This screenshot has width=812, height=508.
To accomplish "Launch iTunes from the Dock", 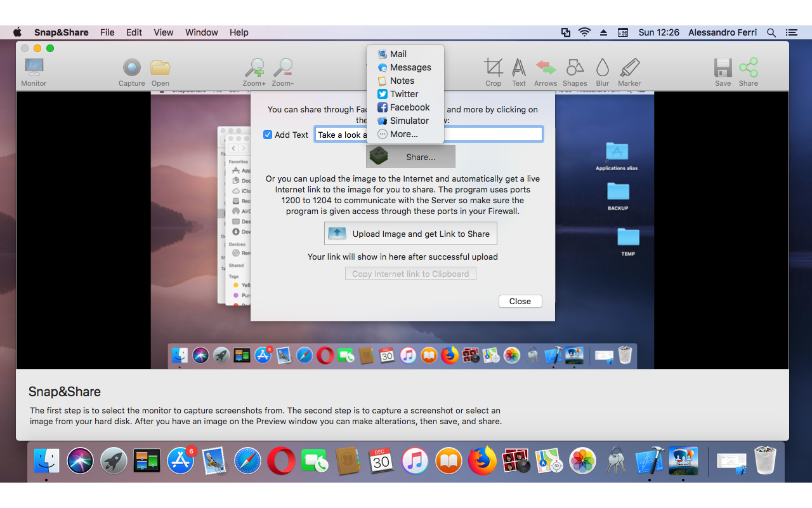I will (415, 461).
